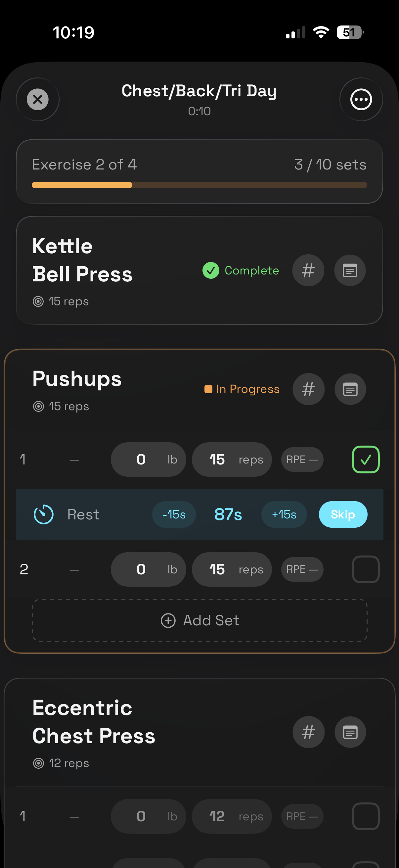The width and height of the screenshot is (399, 868).
Task: Open notes icon for Eccentric Chest Press
Action: tap(350, 732)
